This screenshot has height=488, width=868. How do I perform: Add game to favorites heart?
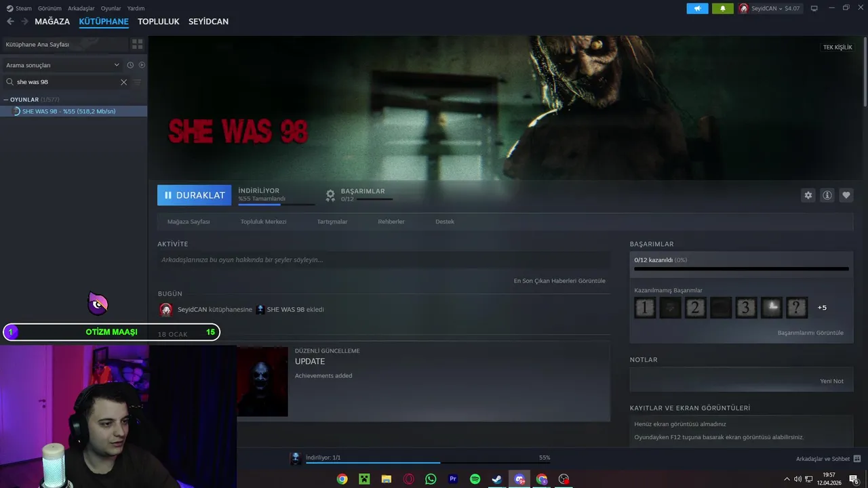(846, 195)
